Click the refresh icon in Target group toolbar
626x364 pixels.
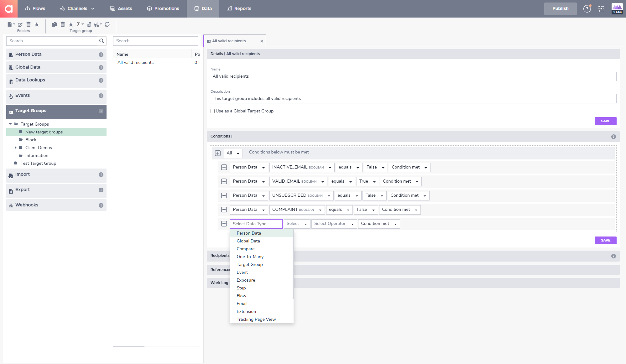[107, 24]
